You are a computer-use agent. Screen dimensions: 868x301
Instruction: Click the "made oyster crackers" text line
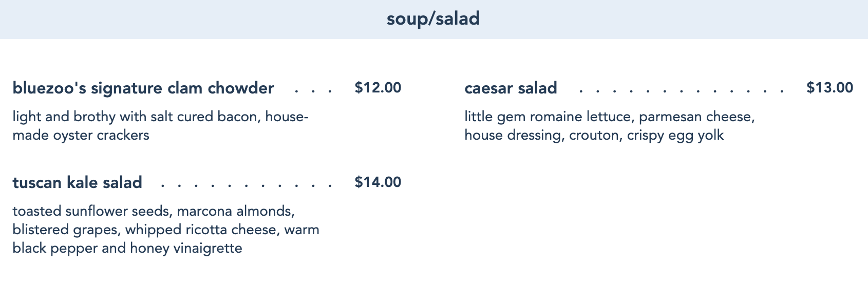pyautogui.click(x=81, y=136)
